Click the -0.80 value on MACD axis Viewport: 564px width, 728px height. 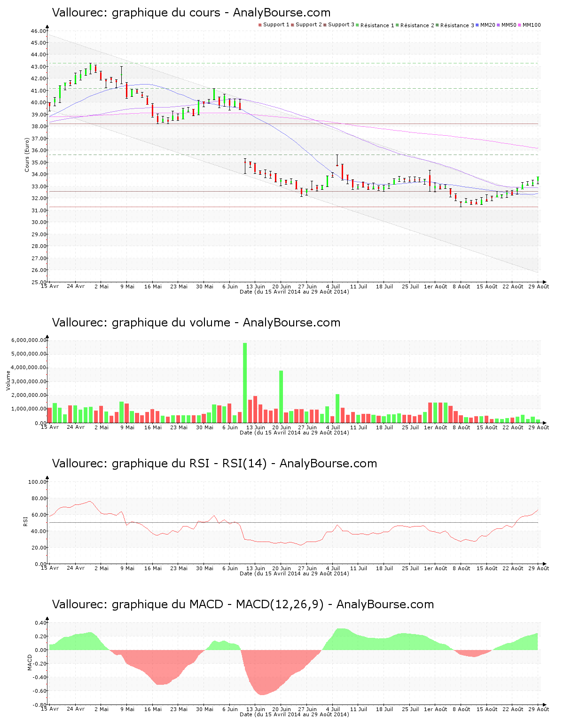click(x=39, y=705)
